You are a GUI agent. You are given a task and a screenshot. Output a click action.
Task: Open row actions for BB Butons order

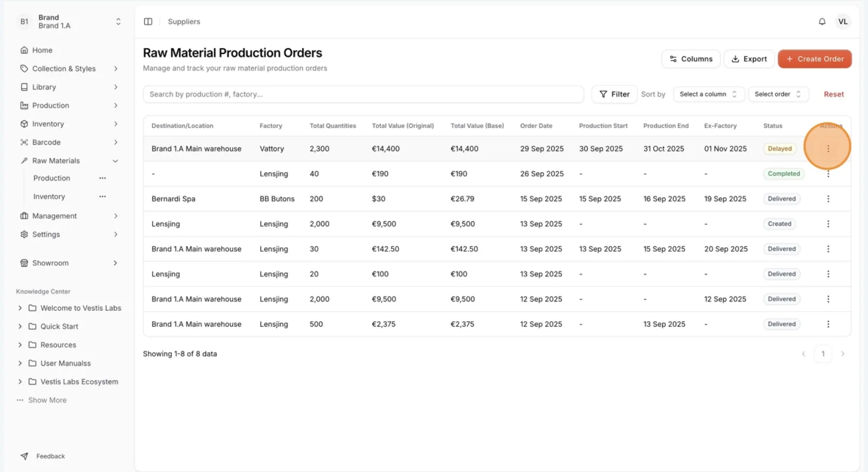(828, 199)
